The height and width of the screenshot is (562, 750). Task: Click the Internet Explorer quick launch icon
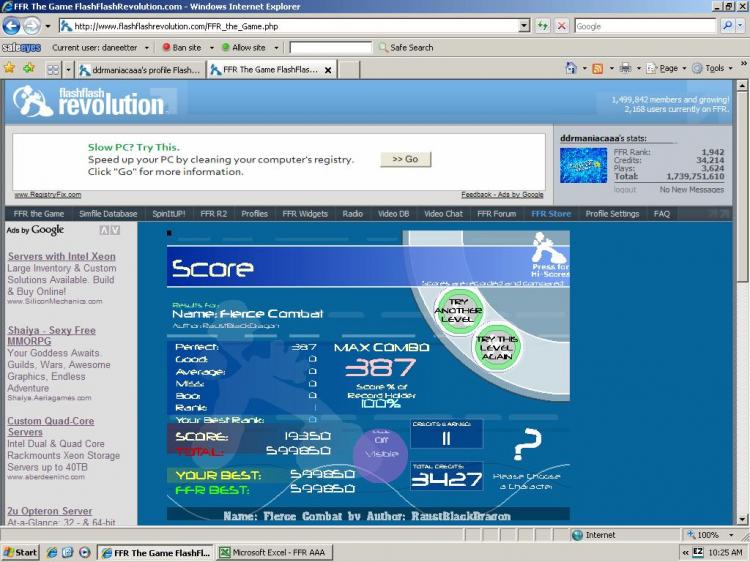pos(52,552)
